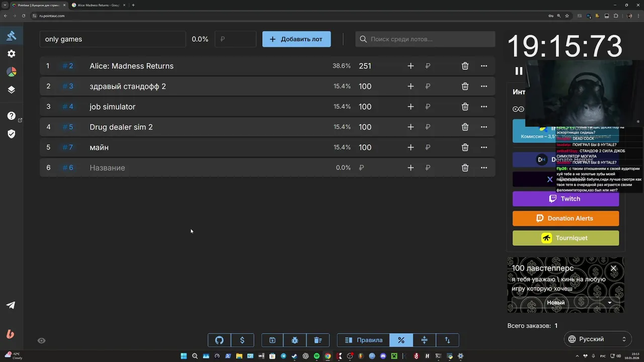Click Добавить лот button
Image resolution: width=644 pixels, height=362 pixels.
(296, 39)
